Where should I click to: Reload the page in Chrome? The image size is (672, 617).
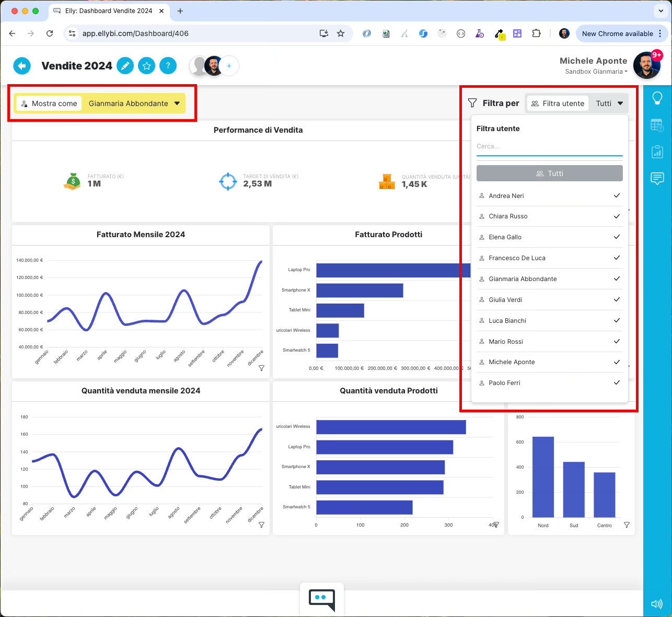[50, 33]
